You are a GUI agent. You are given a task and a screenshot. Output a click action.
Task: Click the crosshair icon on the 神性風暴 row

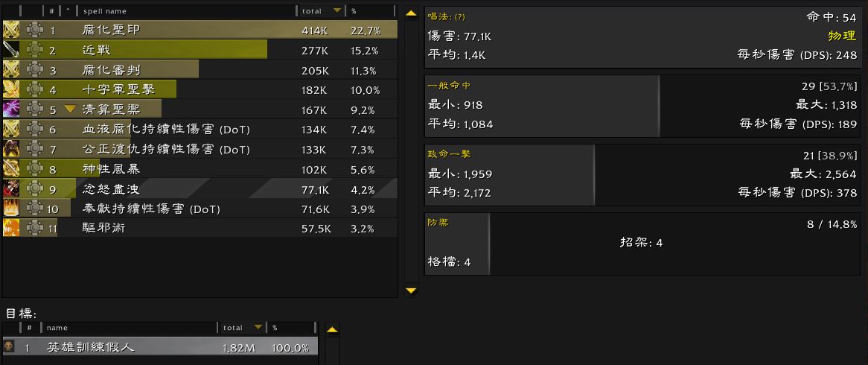pyautogui.click(x=33, y=169)
